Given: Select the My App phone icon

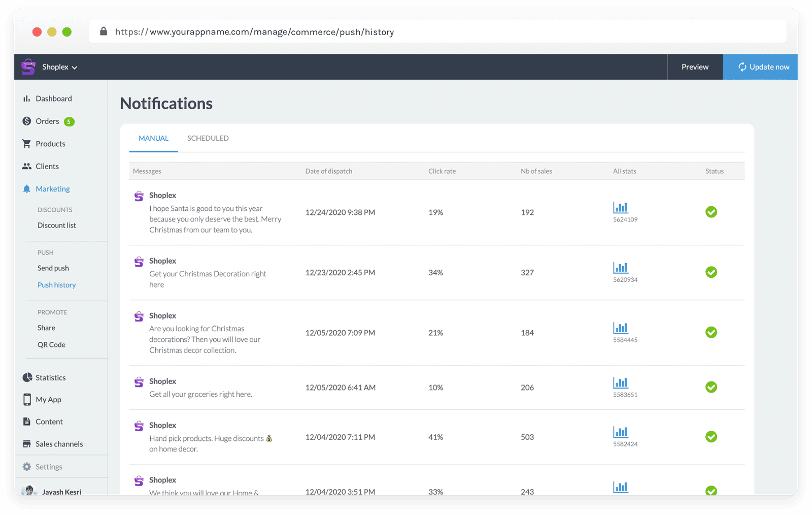Looking at the screenshot, I should pos(26,399).
